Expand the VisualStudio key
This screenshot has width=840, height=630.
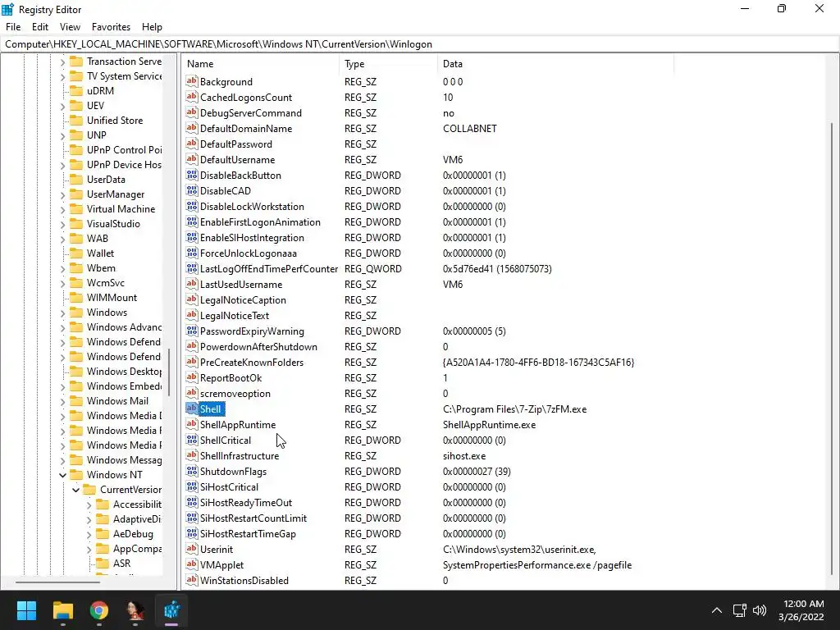[x=62, y=224]
